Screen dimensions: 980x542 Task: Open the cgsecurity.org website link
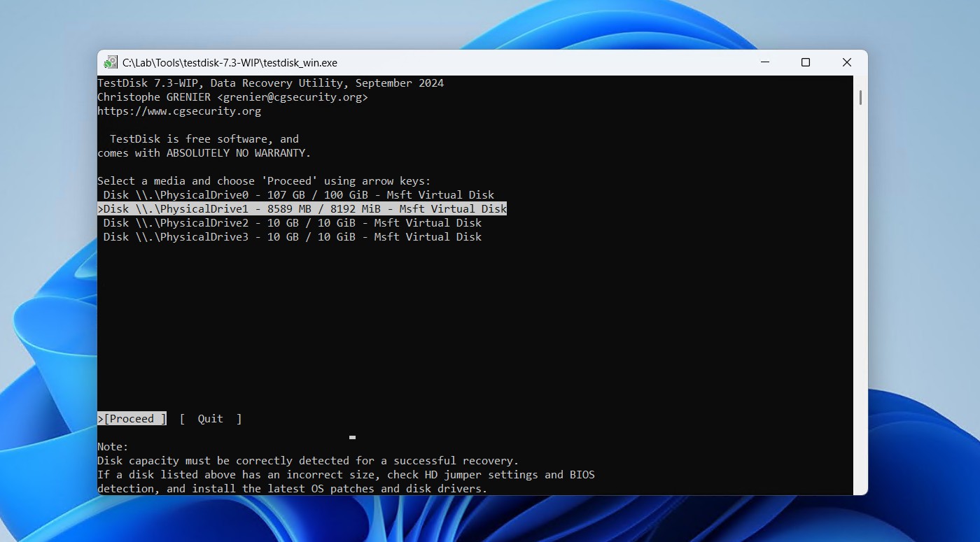coord(179,110)
